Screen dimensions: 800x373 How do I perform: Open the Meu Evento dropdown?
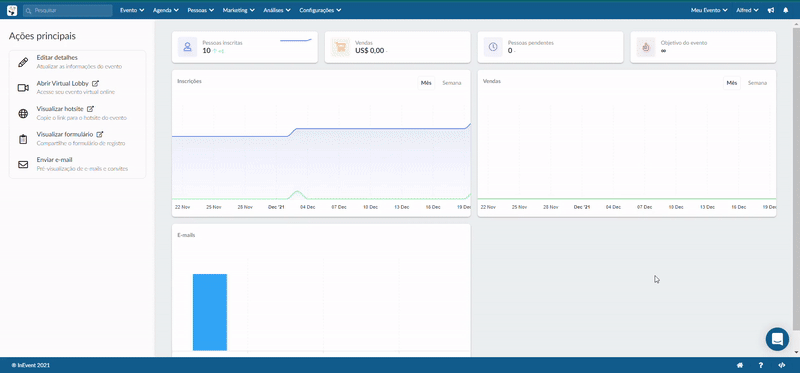pos(709,10)
